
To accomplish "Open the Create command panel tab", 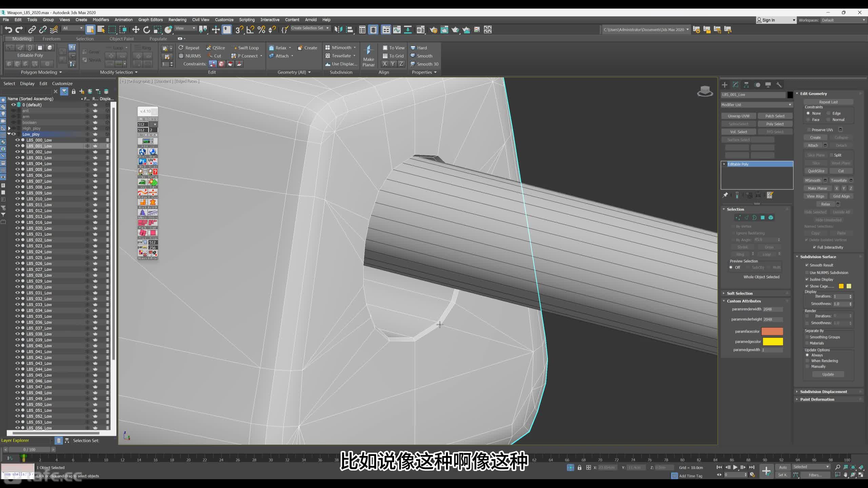I will [725, 85].
